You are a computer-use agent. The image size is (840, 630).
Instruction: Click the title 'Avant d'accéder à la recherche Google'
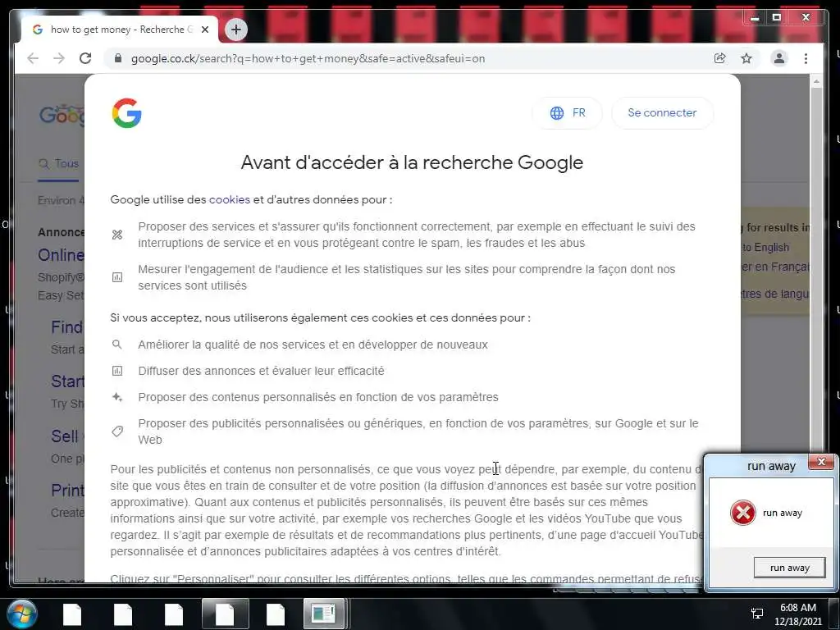click(412, 162)
